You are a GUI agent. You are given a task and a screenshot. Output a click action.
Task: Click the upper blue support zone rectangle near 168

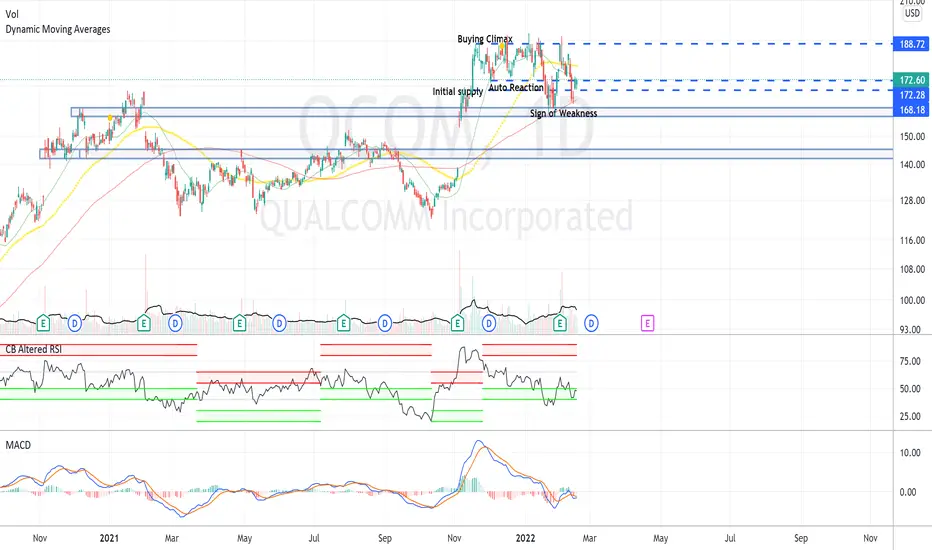pyautogui.click(x=481, y=112)
